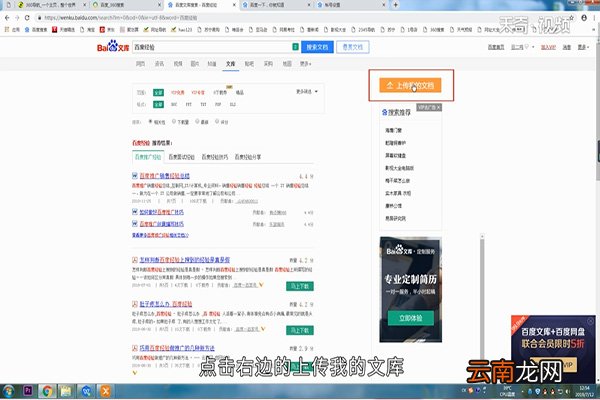Open the 肚子疼怎么办 百度经验 result link
The image size is (600, 400).
pos(166,304)
